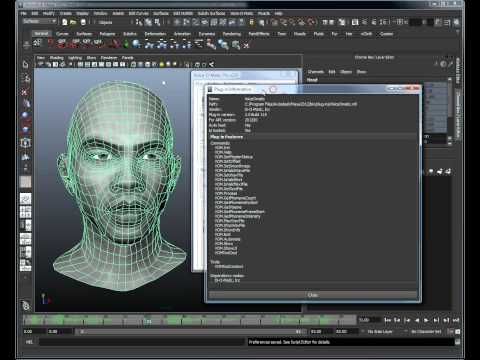Choose select by hierarchy mode icon

139,22
